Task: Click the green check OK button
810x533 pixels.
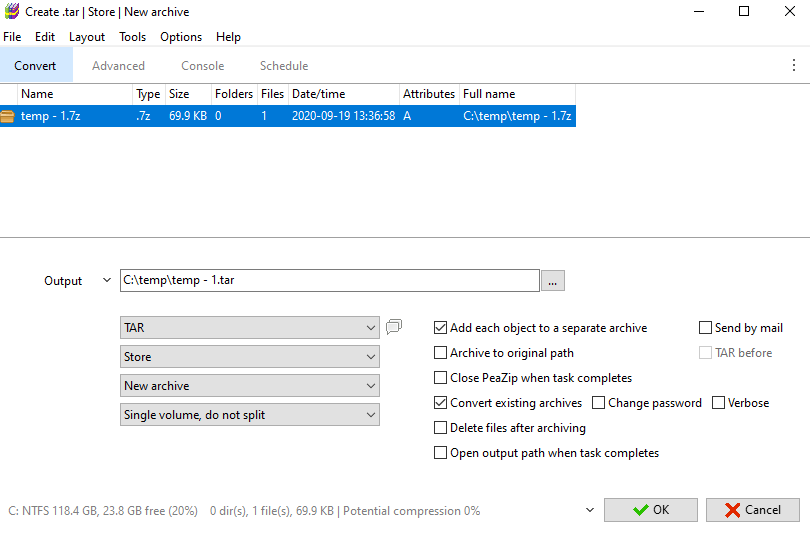Action: (x=651, y=510)
